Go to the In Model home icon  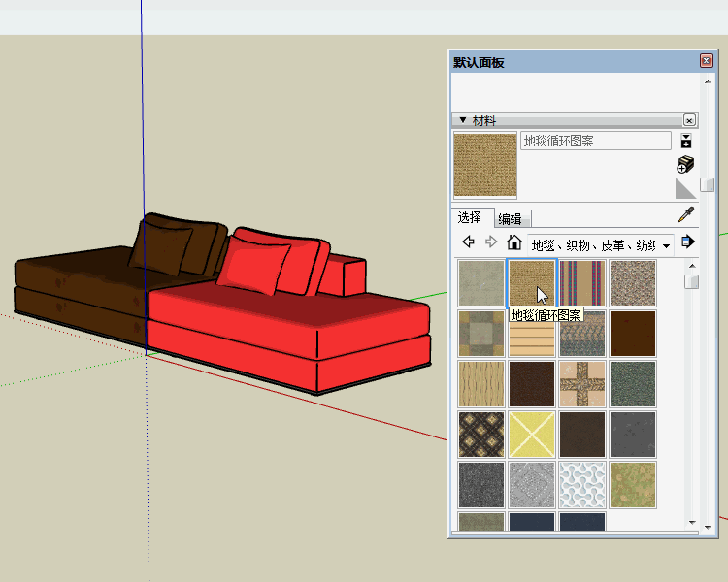coord(514,242)
